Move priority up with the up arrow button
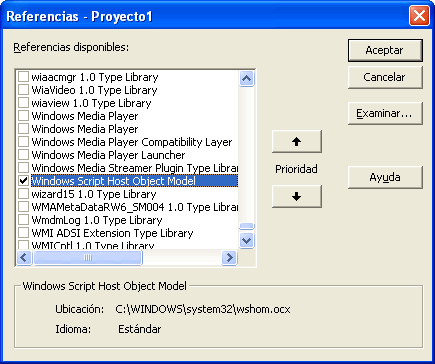The height and width of the screenshot is (364, 435). [x=297, y=142]
